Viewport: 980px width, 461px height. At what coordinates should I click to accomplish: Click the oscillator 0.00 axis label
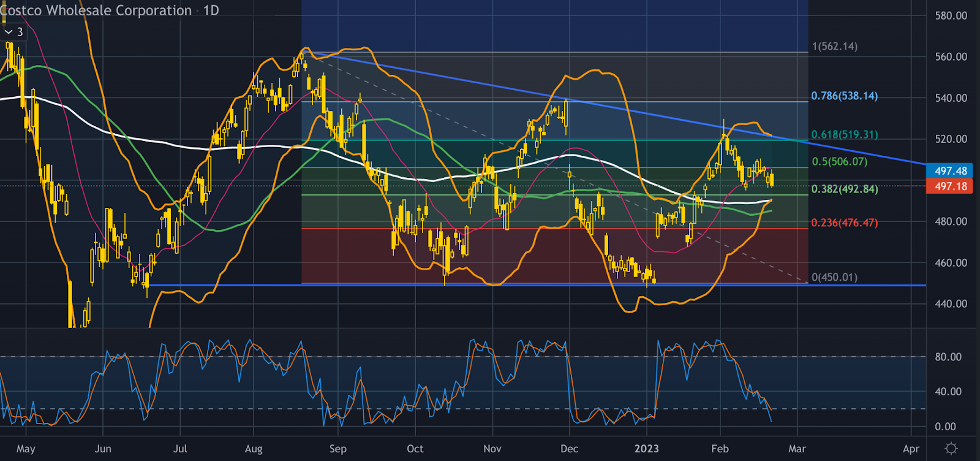click(945, 427)
